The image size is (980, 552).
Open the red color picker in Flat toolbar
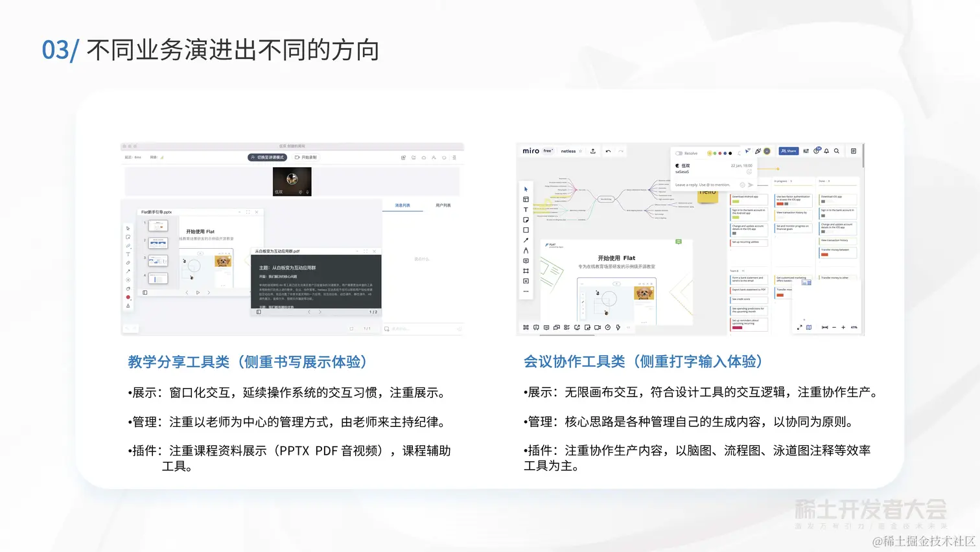(128, 297)
